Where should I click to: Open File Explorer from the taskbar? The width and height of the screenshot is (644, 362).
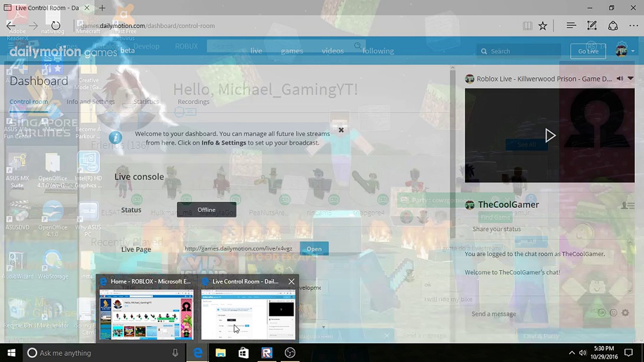220,353
